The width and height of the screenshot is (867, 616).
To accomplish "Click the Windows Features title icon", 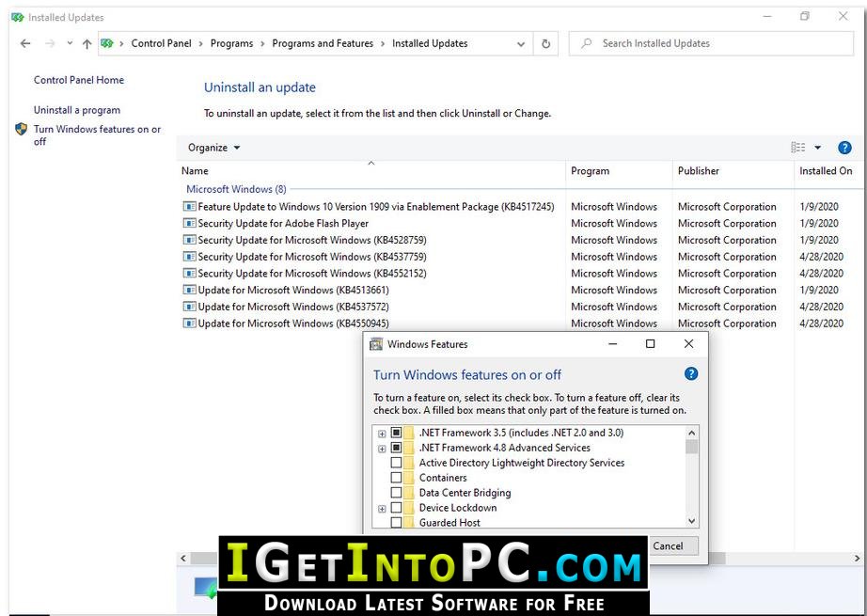I will coord(376,344).
